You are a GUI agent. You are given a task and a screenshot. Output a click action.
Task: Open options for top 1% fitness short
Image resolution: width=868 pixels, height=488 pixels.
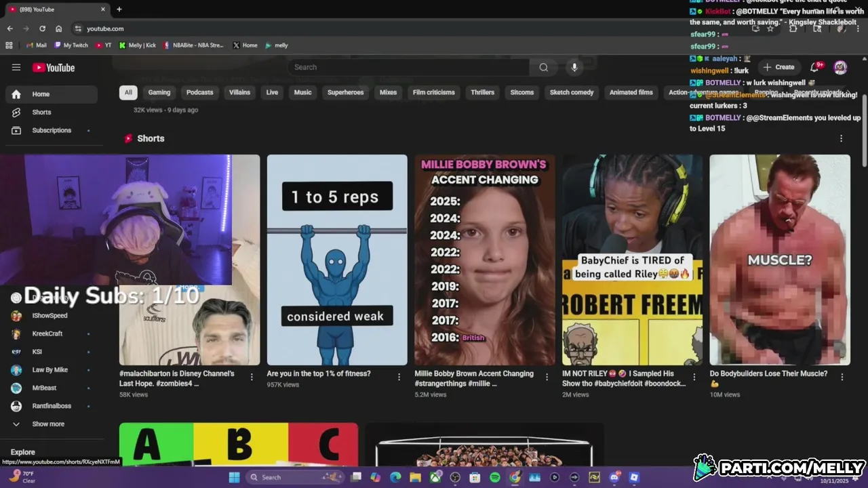pos(399,378)
